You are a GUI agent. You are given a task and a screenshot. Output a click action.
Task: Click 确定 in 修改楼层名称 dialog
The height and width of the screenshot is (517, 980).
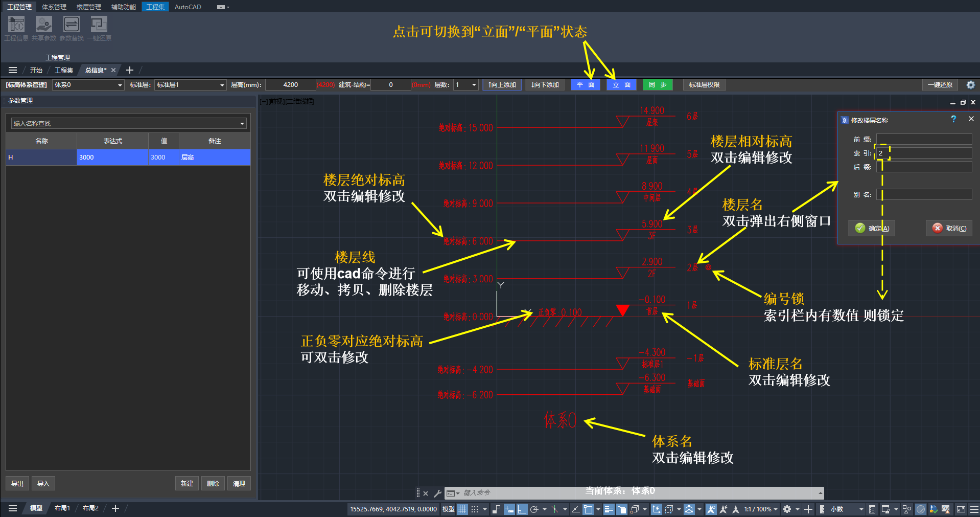[x=872, y=228]
